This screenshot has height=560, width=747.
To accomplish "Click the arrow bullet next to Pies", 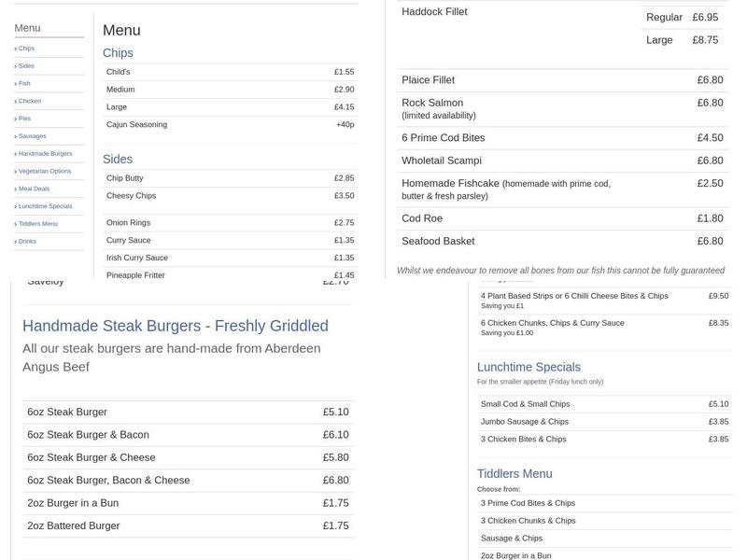I will 17,118.
